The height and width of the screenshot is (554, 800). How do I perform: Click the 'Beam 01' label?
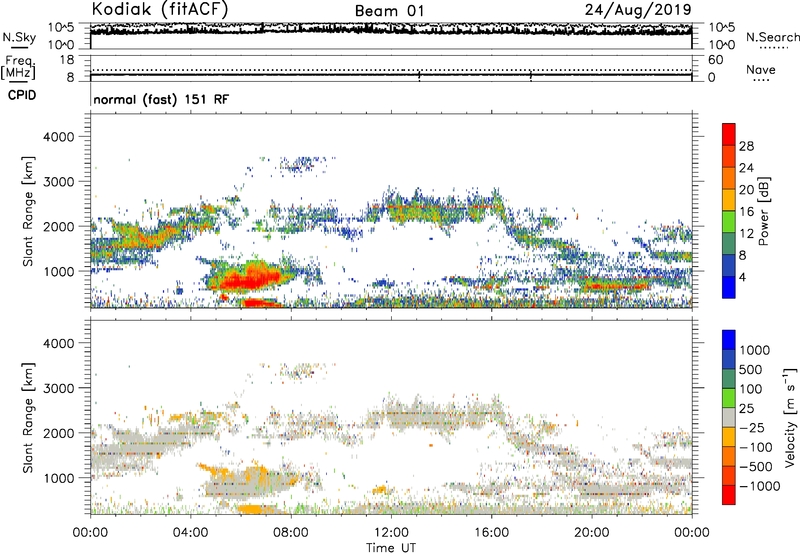[389, 11]
